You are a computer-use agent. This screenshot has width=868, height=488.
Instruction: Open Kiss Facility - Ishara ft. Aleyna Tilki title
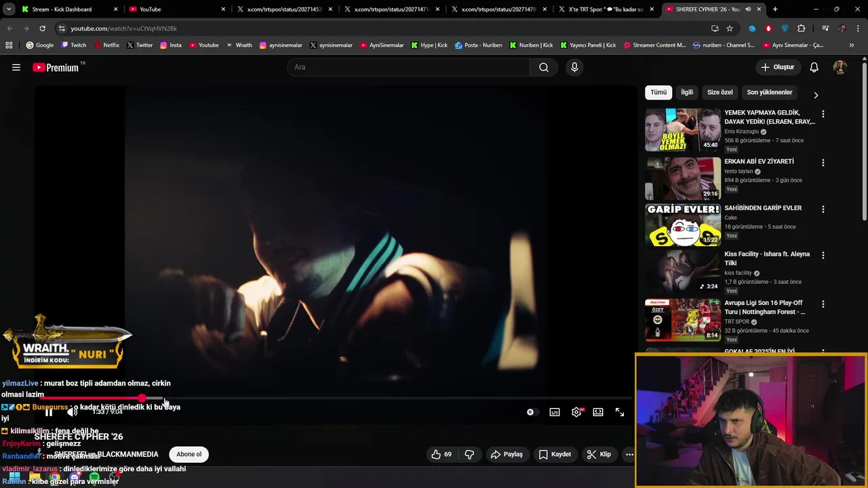click(x=767, y=258)
